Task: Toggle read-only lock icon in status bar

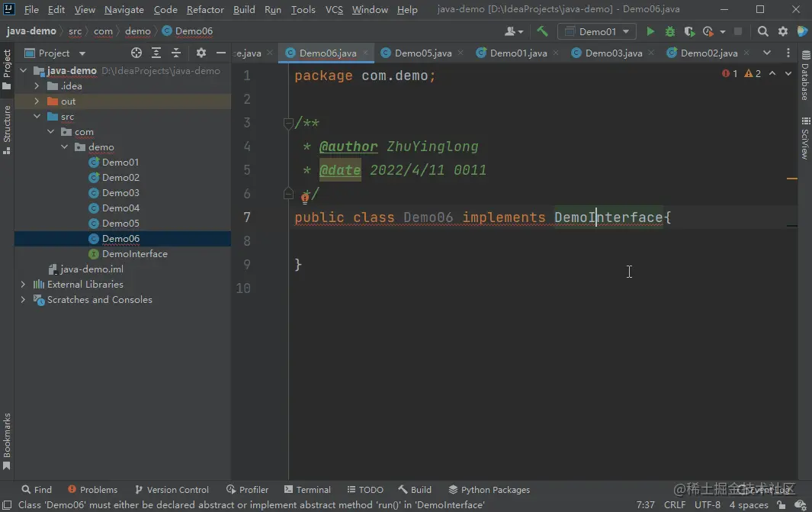Action: [781, 504]
